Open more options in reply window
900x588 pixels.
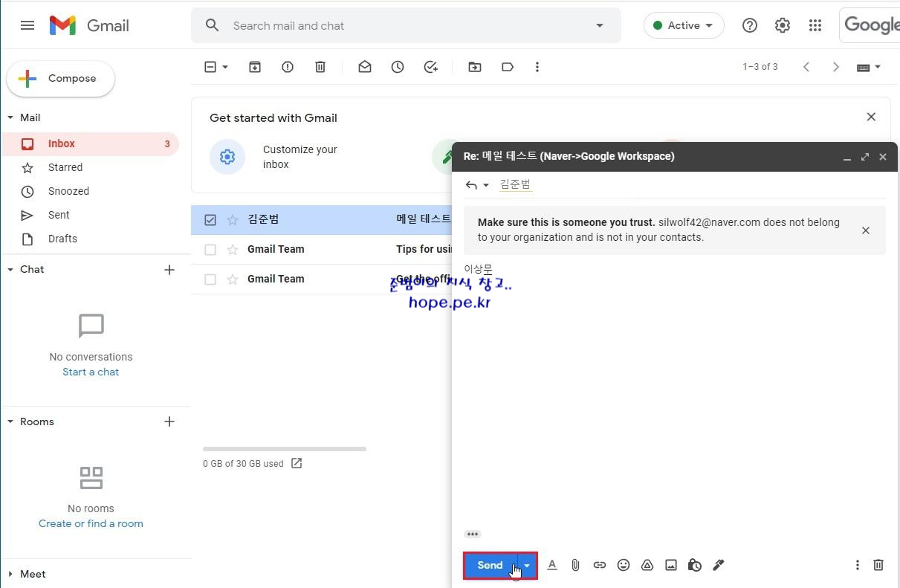857,565
